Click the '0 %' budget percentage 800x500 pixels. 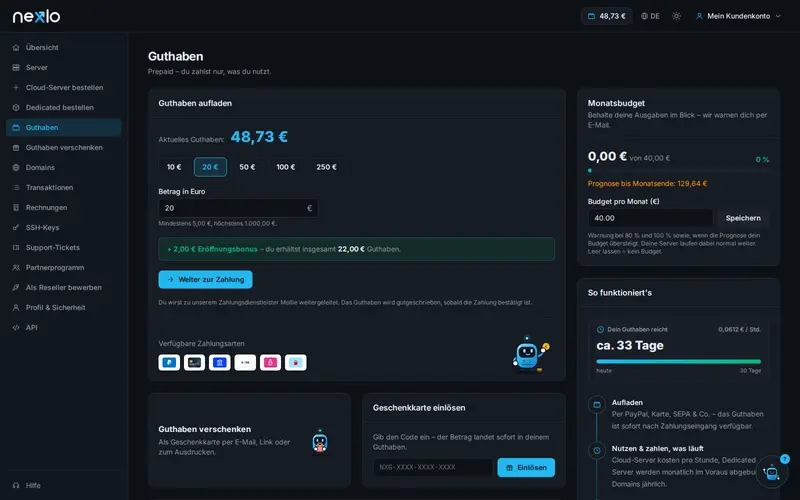click(762, 160)
